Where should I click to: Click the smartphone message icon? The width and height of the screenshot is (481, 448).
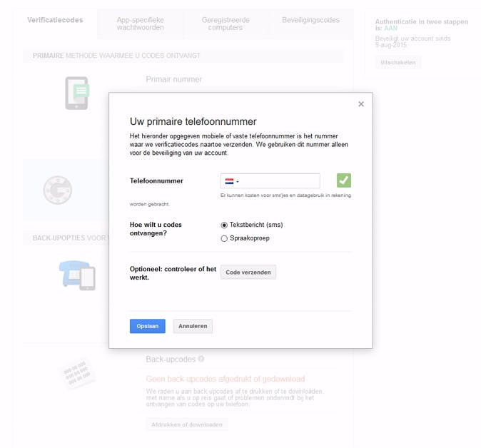coord(77,93)
